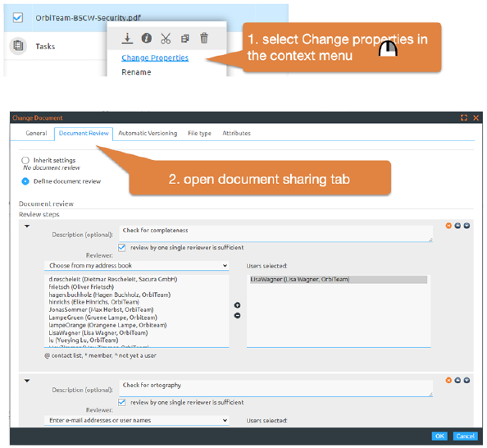This screenshot has height=448, width=487.
Task: Open the Choose from my address book dropdown
Action: [137, 266]
